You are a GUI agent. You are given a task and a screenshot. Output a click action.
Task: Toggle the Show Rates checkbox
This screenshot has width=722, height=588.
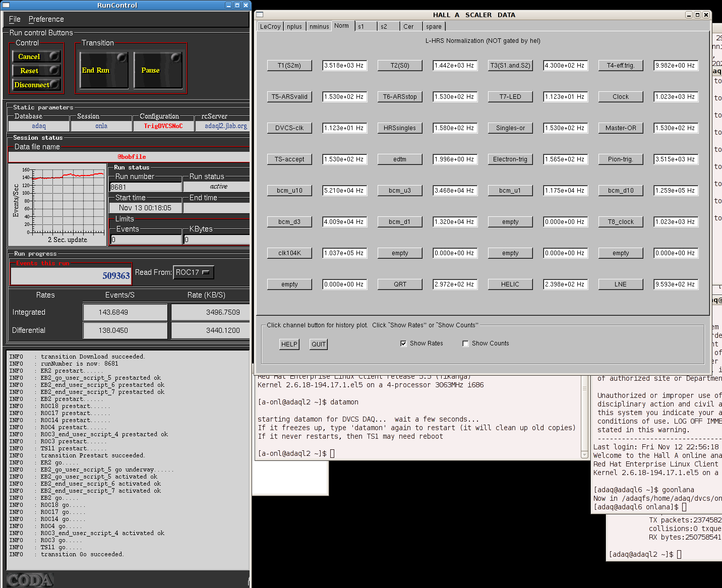[403, 343]
